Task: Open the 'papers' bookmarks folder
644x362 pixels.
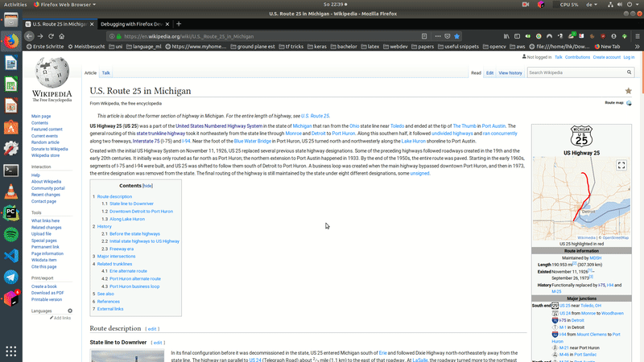Action: (423, 47)
